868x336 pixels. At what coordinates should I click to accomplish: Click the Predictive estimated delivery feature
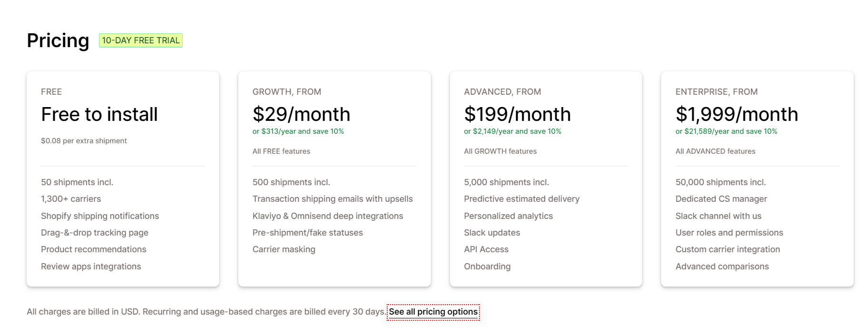(x=522, y=198)
